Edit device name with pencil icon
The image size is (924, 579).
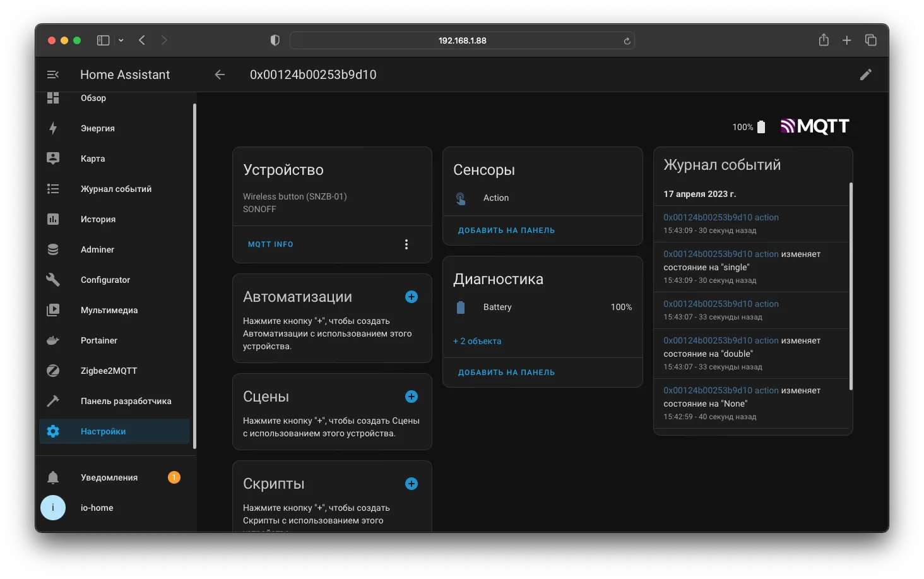[x=866, y=75]
